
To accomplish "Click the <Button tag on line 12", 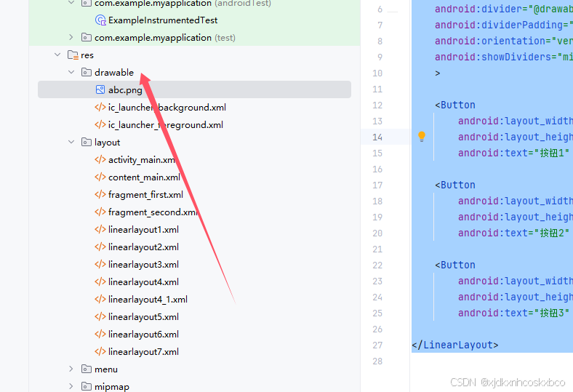I will [x=455, y=105].
